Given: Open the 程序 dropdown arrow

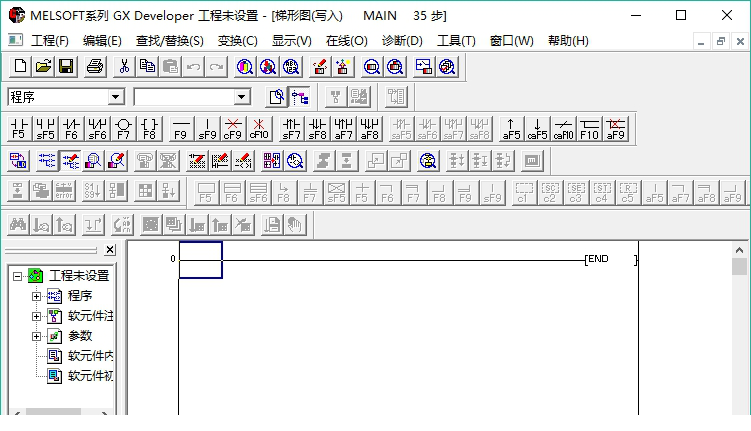Looking at the screenshot, I should tap(115, 97).
